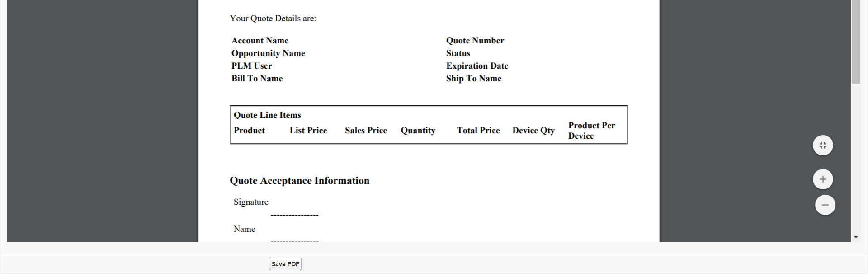Zoom in with the plus button
This screenshot has width=868, height=277.
click(x=823, y=179)
